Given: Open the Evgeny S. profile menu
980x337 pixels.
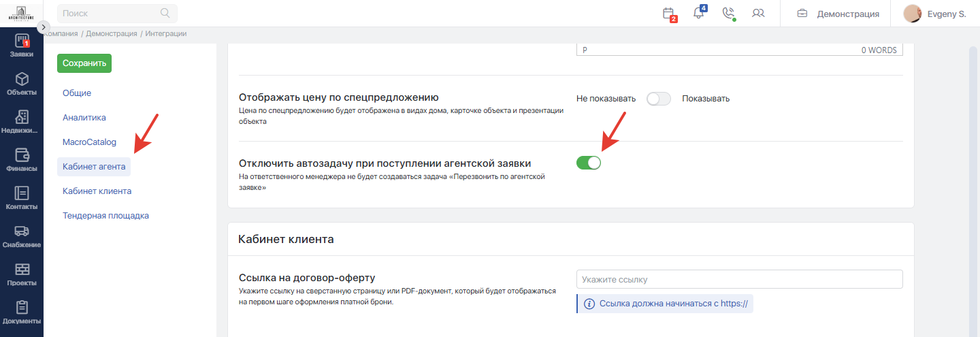Looking at the screenshot, I should [934, 14].
